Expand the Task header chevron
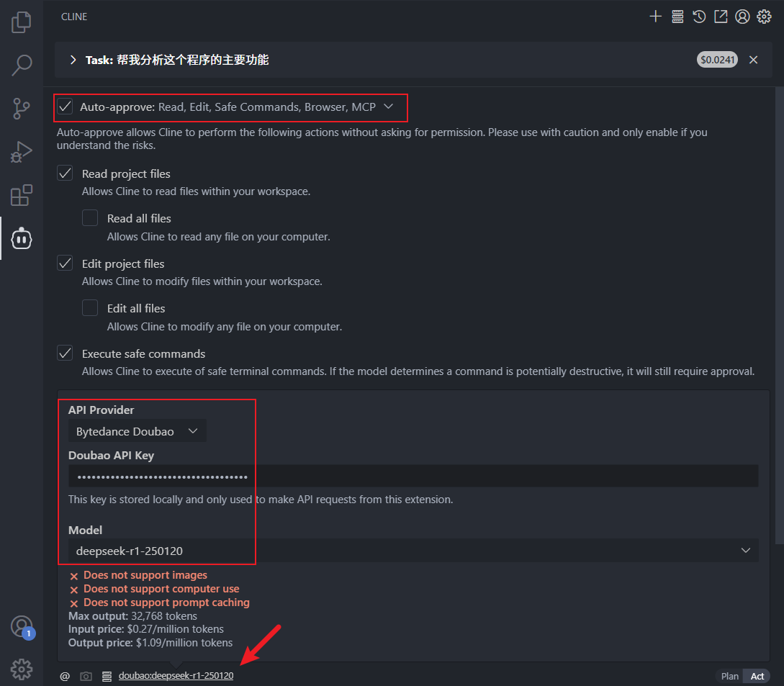The height and width of the screenshot is (686, 784). pos(73,60)
